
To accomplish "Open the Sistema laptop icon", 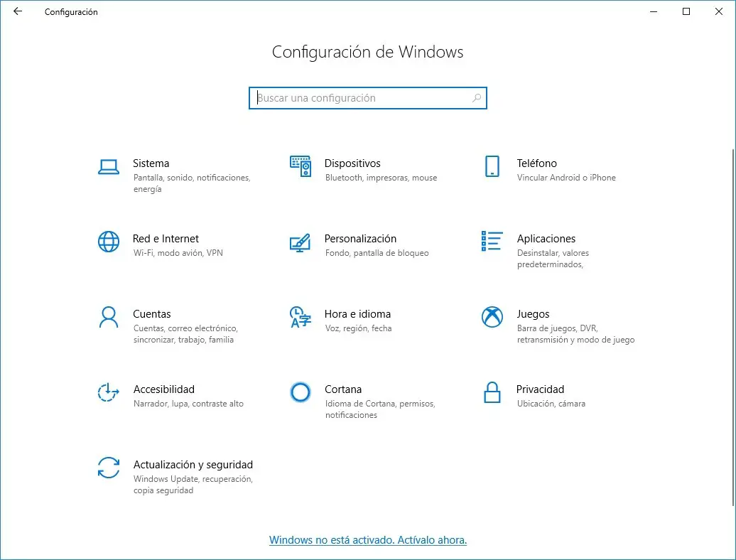I will pos(109,166).
